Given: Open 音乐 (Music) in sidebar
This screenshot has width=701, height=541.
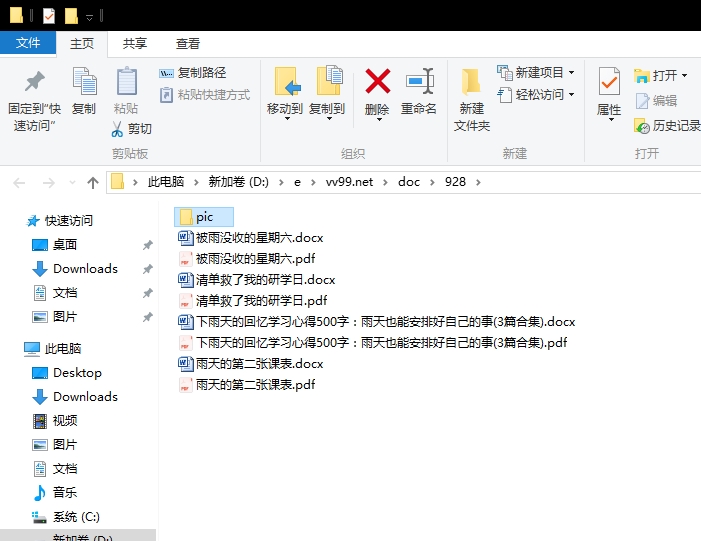Looking at the screenshot, I should tap(55, 493).
